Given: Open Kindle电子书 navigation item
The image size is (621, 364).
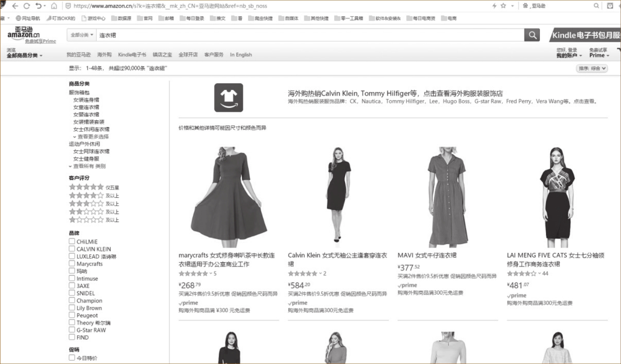Looking at the screenshot, I should pyautogui.click(x=132, y=55).
